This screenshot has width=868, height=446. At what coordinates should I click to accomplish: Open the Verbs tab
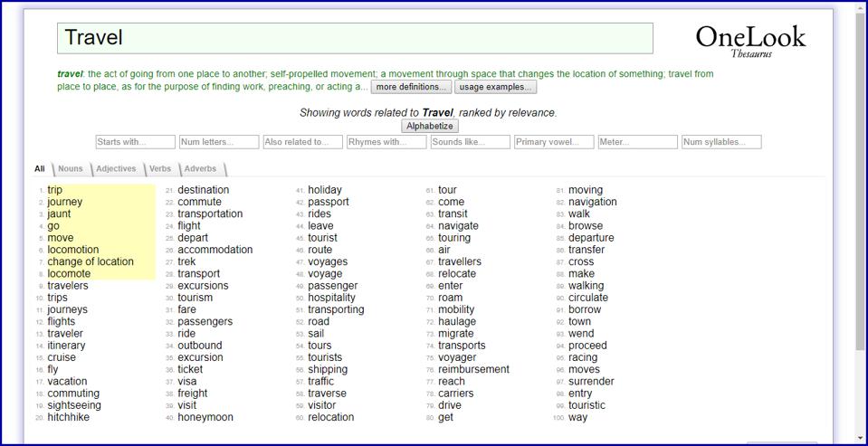tap(160, 169)
